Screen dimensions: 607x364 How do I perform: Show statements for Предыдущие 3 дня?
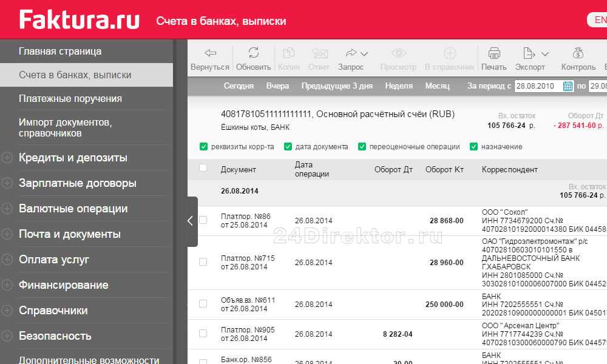(337, 86)
